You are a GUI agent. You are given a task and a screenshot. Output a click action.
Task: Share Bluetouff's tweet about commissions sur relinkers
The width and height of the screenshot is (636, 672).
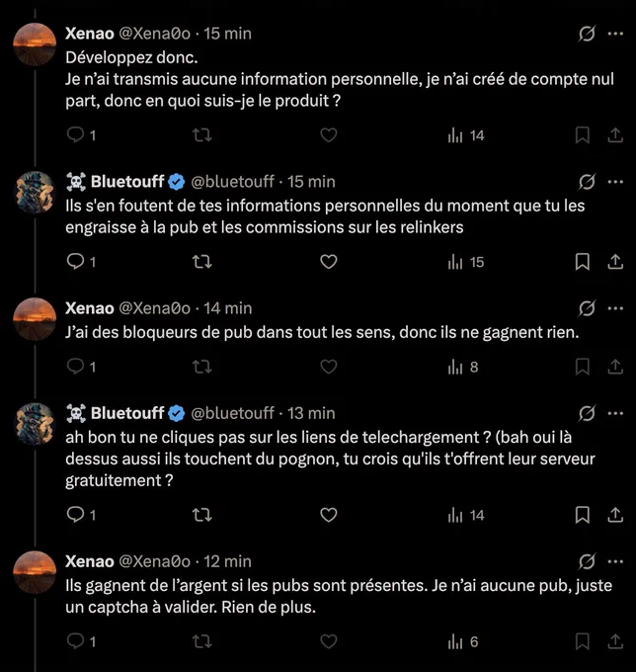pyautogui.click(x=614, y=262)
